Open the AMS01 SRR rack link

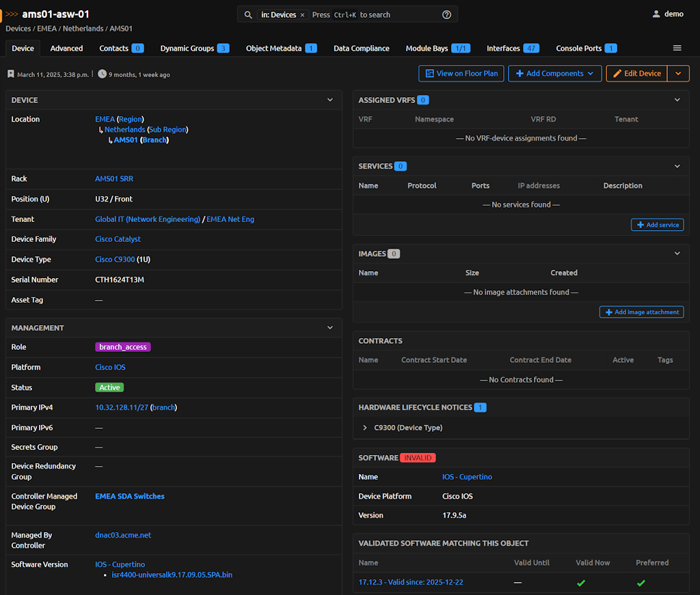[114, 179]
